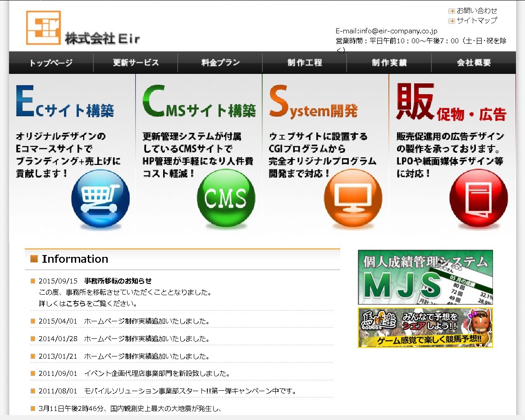Click the arrow icon beside お問い合わせ

[452, 11]
